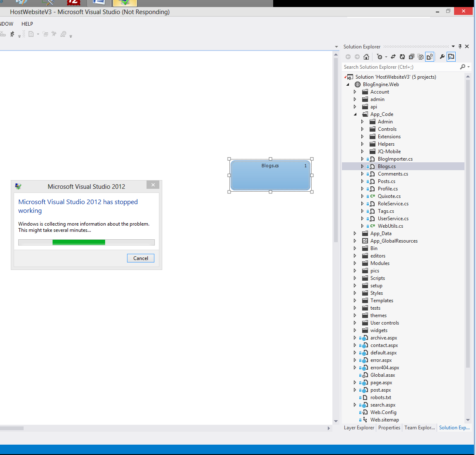Click the highlighted green-check taskbar icon
476x455 pixels.
pyautogui.click(x=125, y=3)
